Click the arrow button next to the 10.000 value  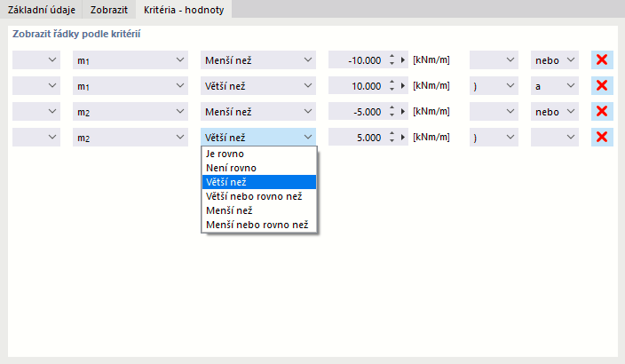(x=403, y=86)
